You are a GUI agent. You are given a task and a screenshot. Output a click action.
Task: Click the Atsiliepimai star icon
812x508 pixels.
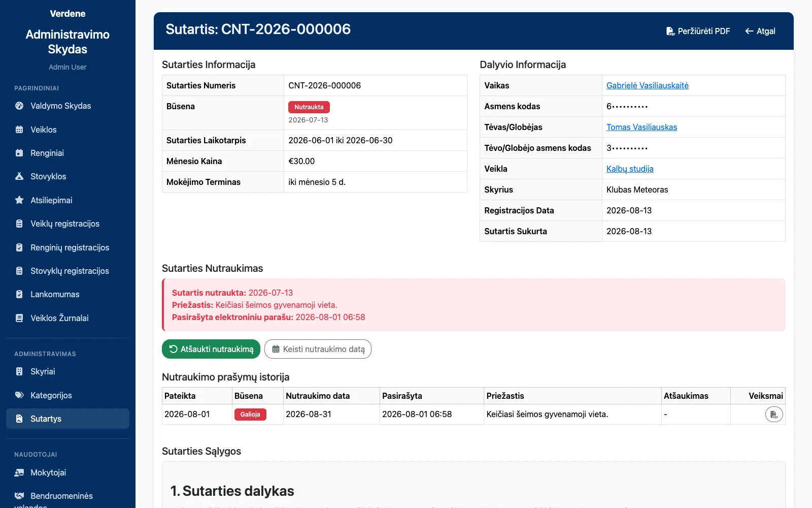coord(19,200)
